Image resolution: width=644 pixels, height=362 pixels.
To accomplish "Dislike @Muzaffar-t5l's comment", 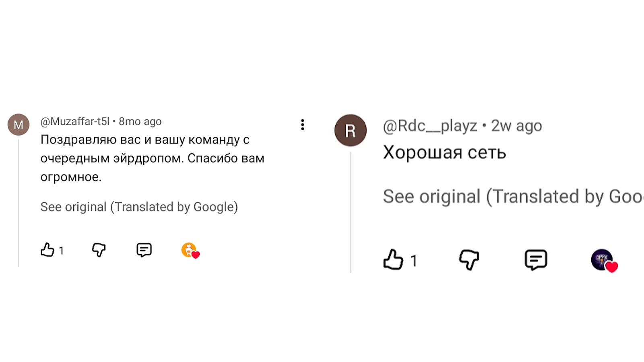I will [99, 250].
